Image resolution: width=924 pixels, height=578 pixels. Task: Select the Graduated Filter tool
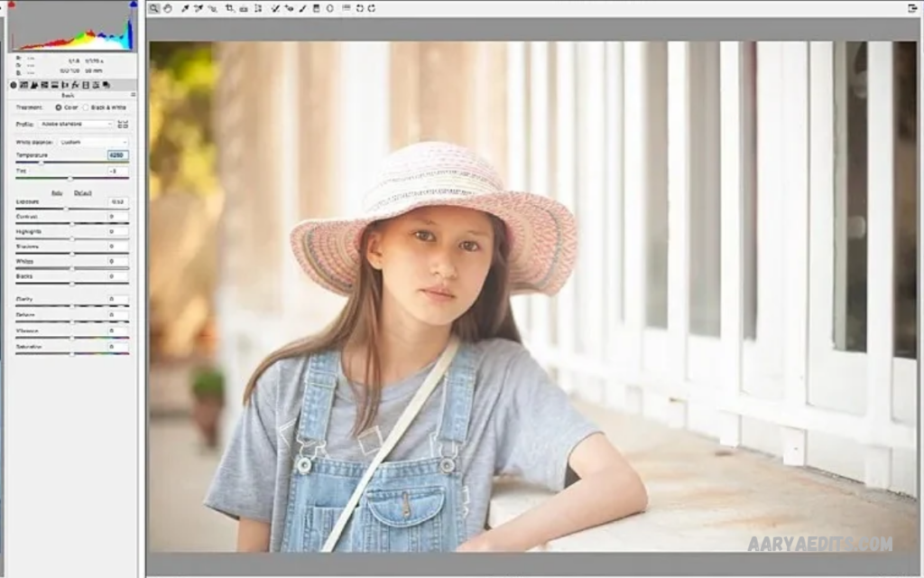coord(316,8)
